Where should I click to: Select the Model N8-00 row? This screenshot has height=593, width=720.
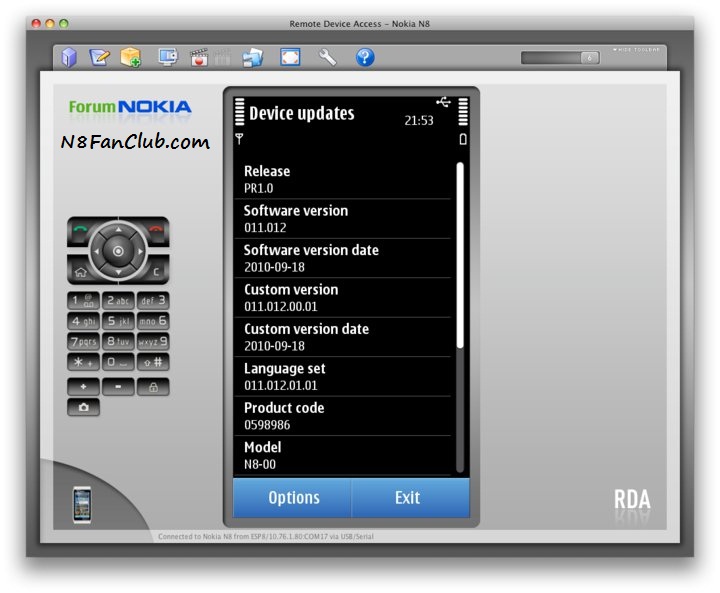[343, 456]
